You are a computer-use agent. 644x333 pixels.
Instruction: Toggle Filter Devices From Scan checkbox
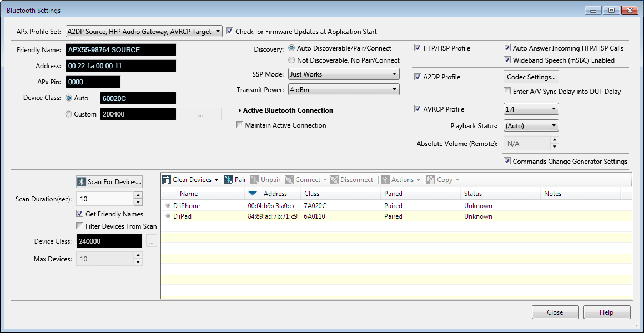coord(80,226)
